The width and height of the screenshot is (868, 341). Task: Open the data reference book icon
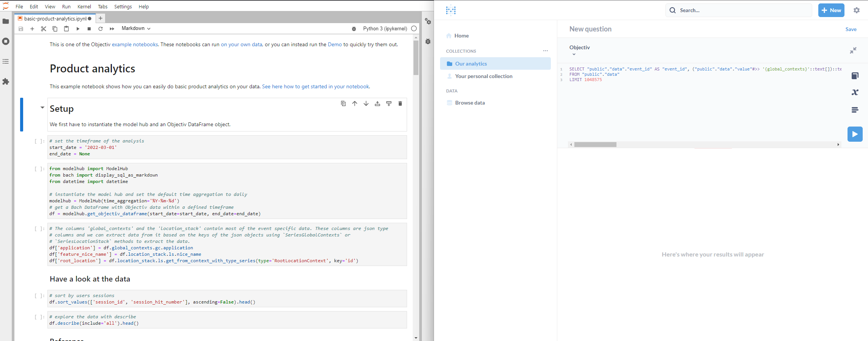(x=855, y=76)
